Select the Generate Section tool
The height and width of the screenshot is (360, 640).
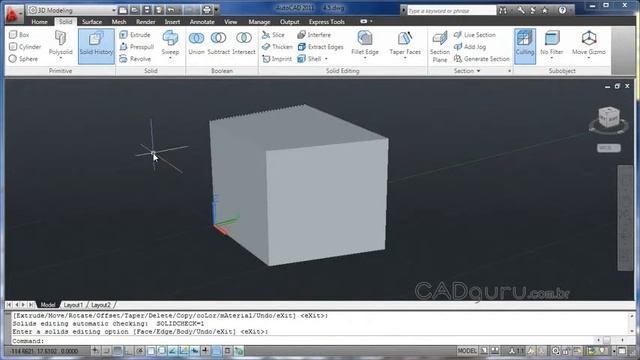coord(482,59)
